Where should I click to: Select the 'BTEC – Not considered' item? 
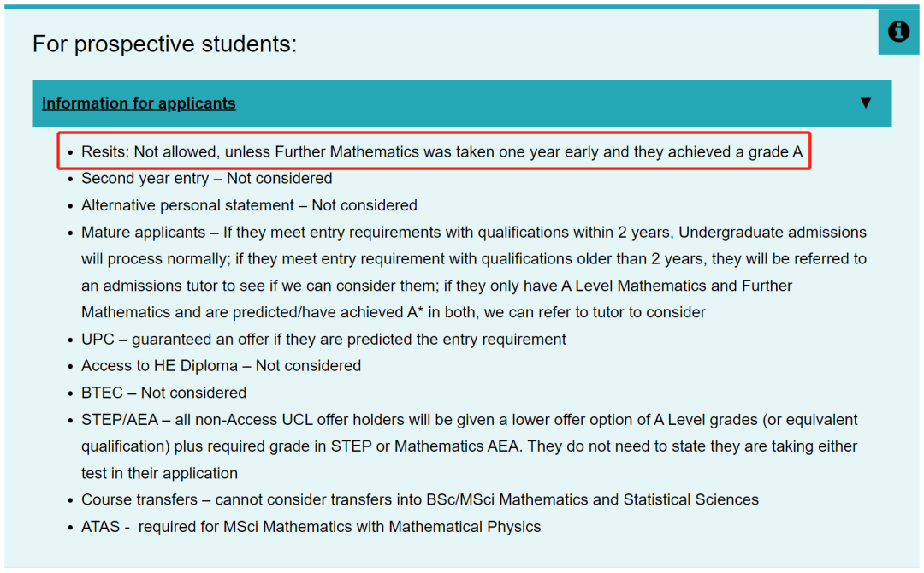tap(163, 393)
